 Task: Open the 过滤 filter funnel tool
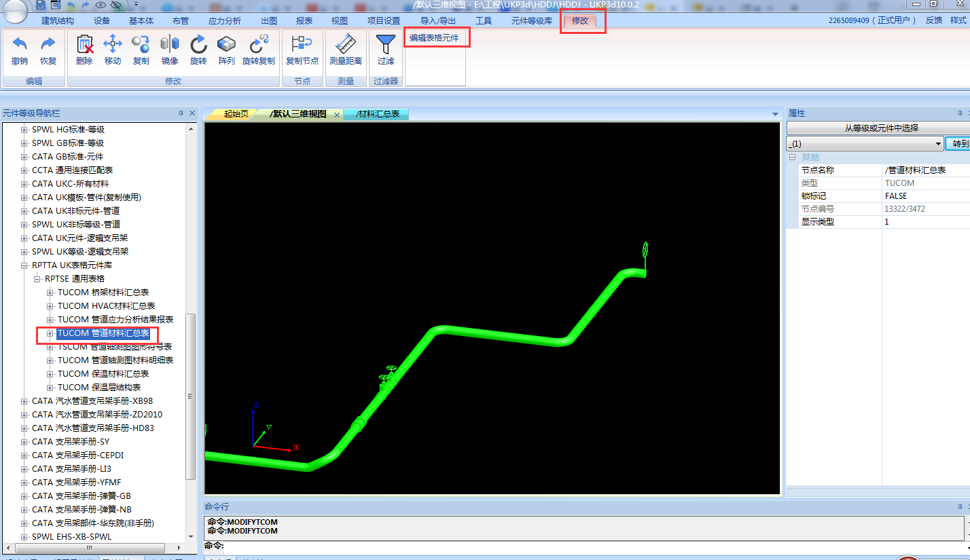[386, 45]
